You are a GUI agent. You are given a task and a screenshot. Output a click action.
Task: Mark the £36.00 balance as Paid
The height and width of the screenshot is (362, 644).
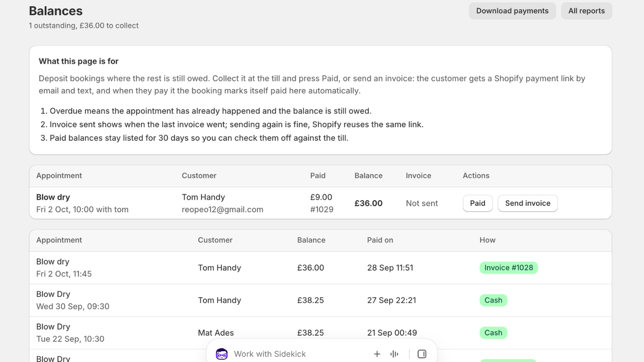pos(478,203)
